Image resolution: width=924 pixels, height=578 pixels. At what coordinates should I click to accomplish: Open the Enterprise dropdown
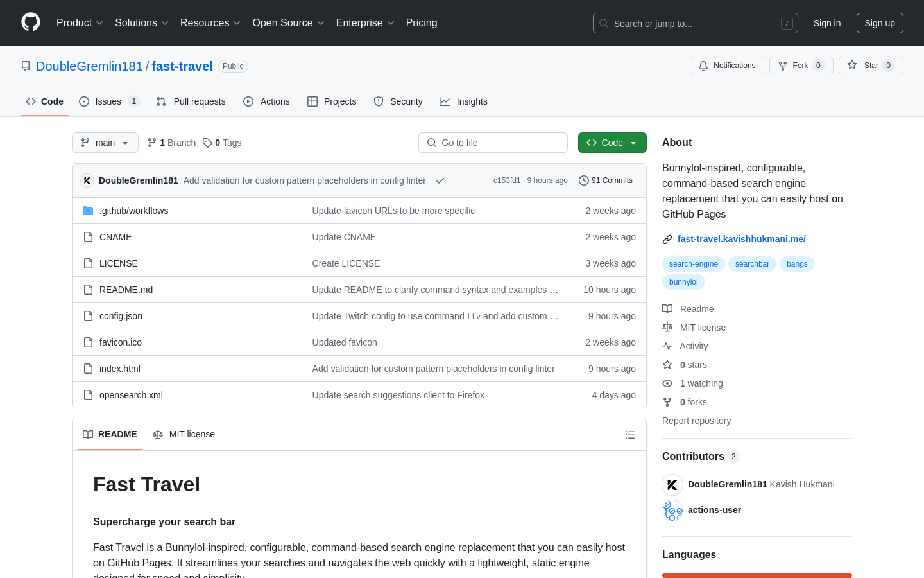tap(365, 23)
